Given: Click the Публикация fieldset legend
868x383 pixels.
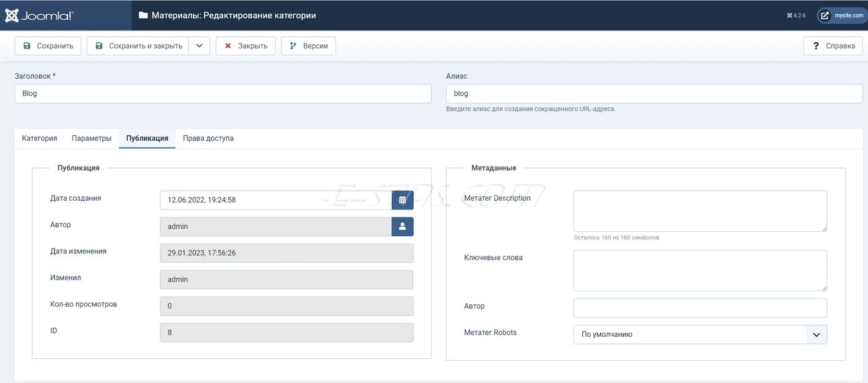Looking at the screenshot, I should click(78, 168).
